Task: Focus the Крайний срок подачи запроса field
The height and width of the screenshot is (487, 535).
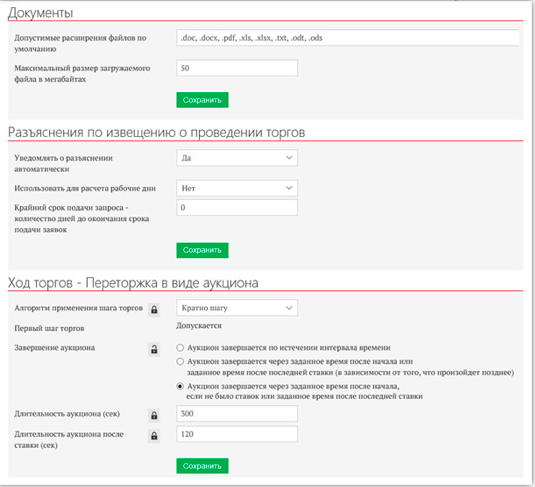Action: tap(237, 207)
